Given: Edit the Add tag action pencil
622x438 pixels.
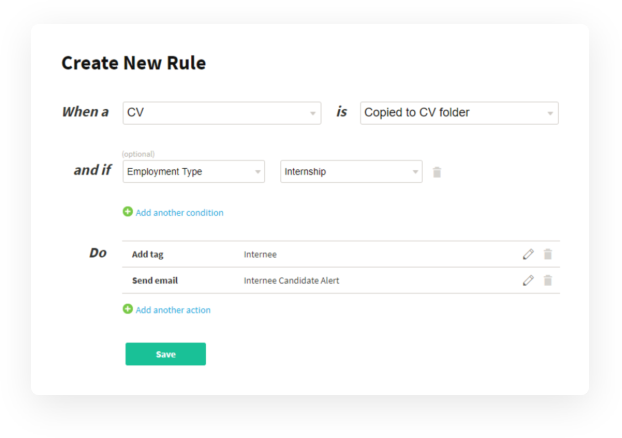Looking at the screenshot, I should pos(528,254).
